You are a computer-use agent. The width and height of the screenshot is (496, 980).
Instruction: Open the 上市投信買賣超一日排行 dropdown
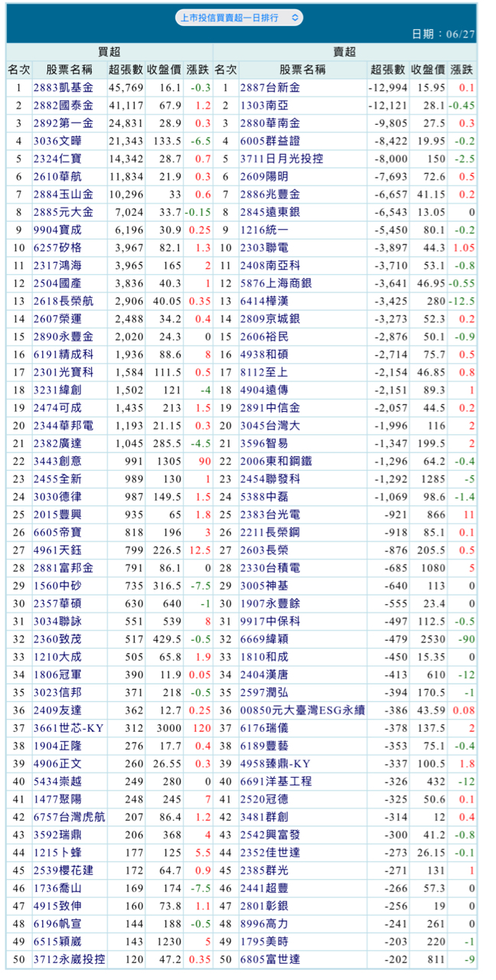(x=239, y=17)
